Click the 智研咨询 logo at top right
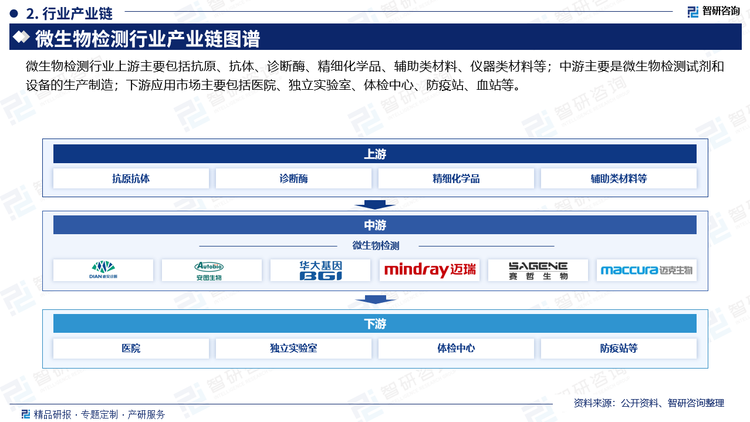Image resolution: width=750 pixels, height=422 pixels. pos(713,11)
